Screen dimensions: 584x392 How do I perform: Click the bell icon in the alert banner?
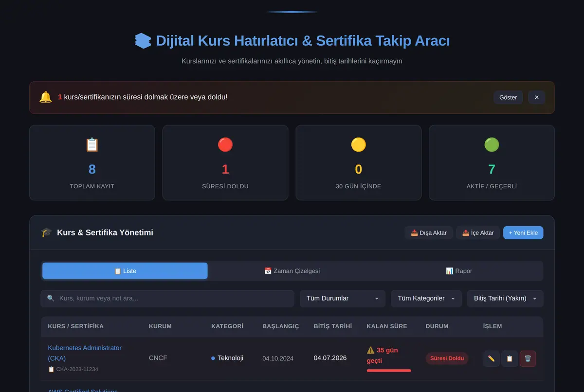click(45, 97)
